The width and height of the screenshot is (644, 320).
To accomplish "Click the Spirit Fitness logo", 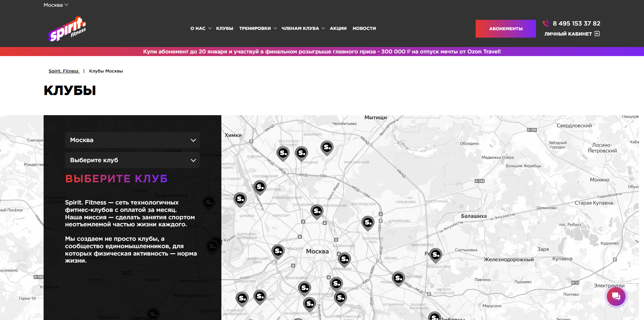I will pyautogui.click(x=67, y=29).
